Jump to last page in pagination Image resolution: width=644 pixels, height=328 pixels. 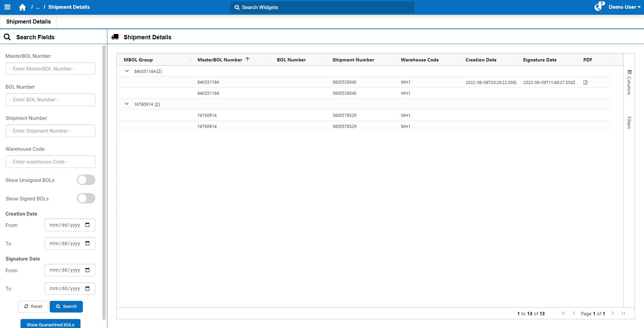623,313
